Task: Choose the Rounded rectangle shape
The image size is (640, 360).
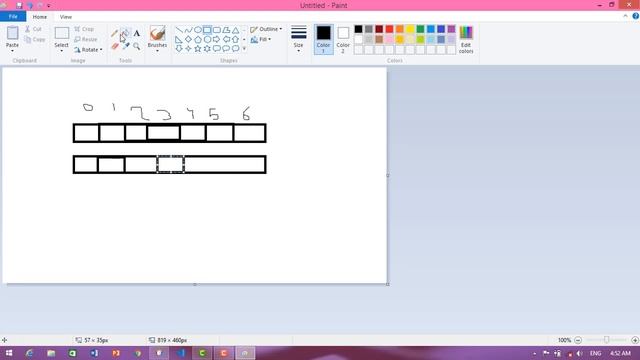Action: point(217,30)
